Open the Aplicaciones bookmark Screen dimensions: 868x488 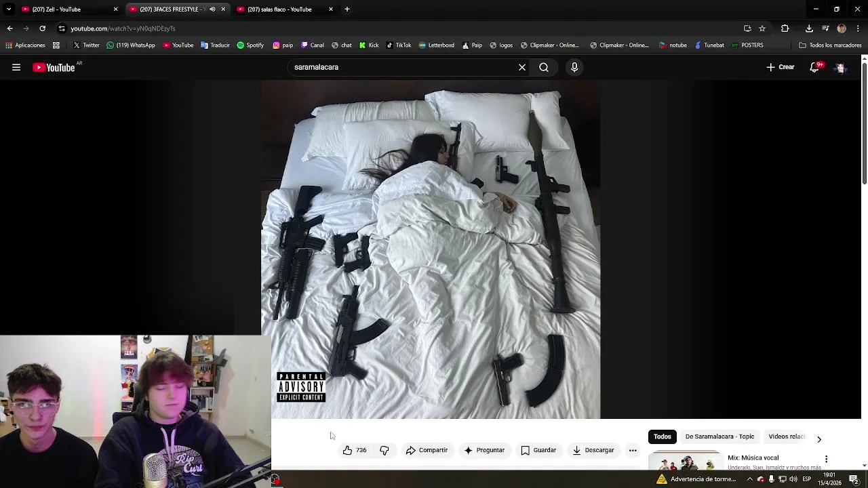coord(25,45)
